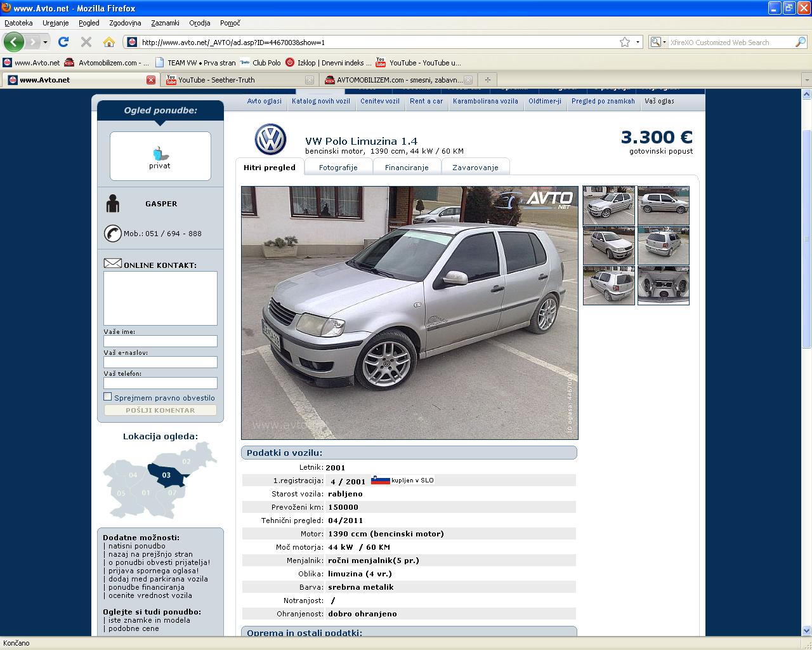Switch to the Fotografije tab
Screen dimensions: 812x650
pos(338,168)
